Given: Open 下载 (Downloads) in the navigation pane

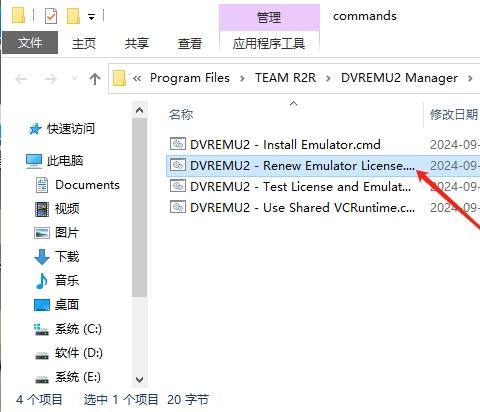Looking at the screenshot, I should coord(67,257).
